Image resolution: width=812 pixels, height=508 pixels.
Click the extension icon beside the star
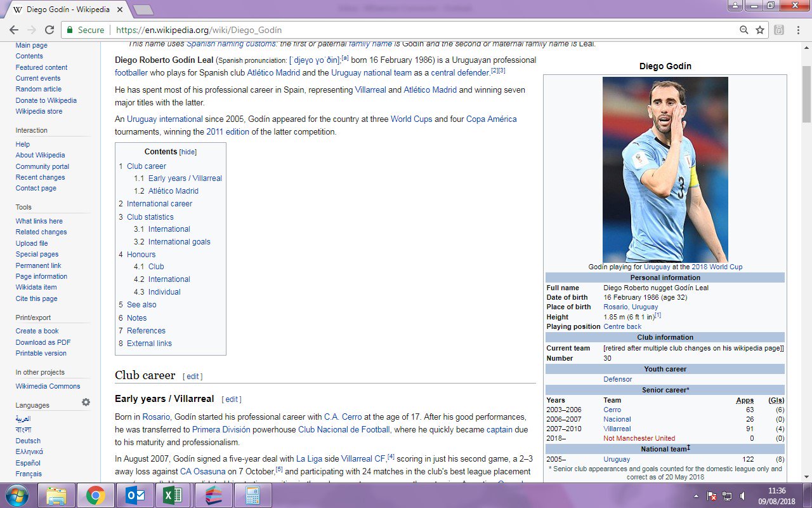tap(779, 30)
